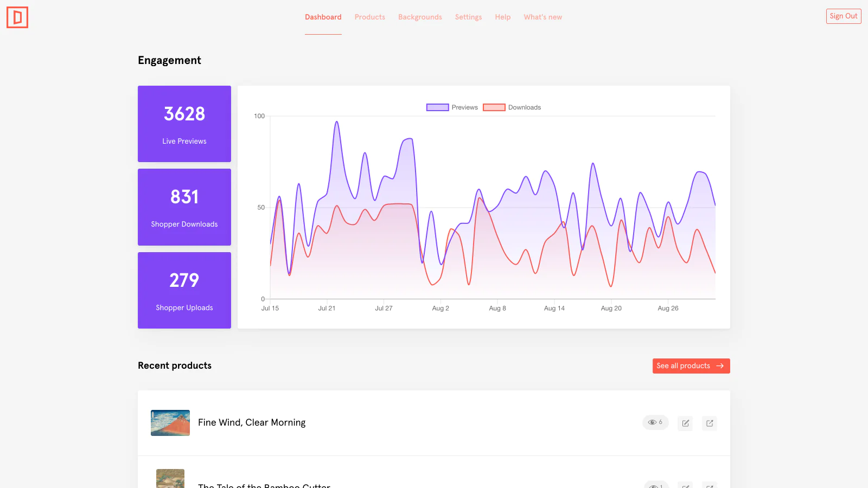Toggle the Downloads series in chart legend
868x488 pixels.
pyautogui.click(x=512, y=107)
